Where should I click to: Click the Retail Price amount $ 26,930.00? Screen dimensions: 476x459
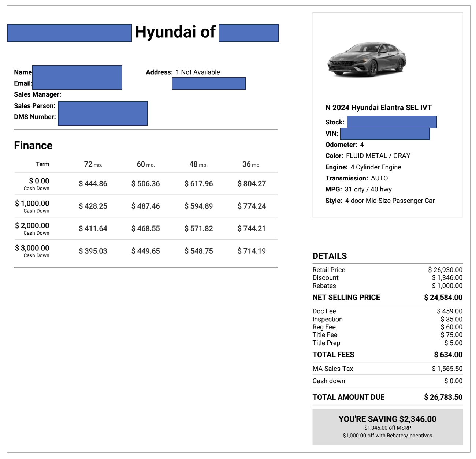click(x=445, y=270)
